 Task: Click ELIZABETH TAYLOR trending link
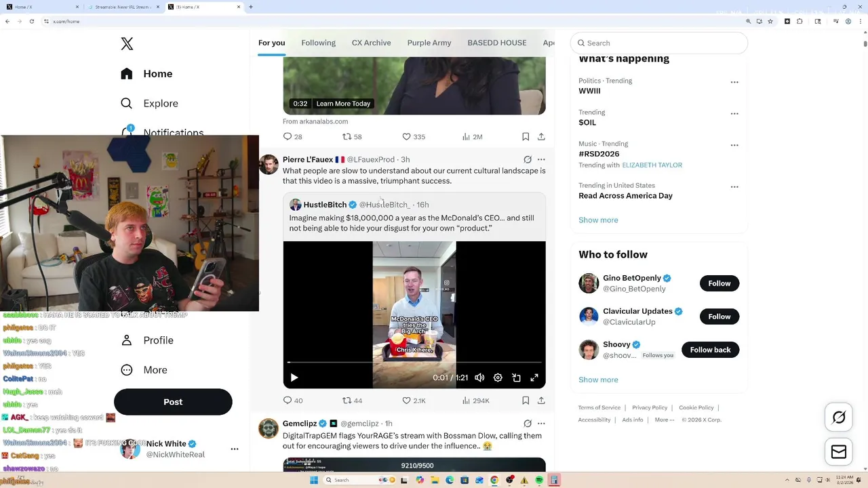click(x=652, y=165)
